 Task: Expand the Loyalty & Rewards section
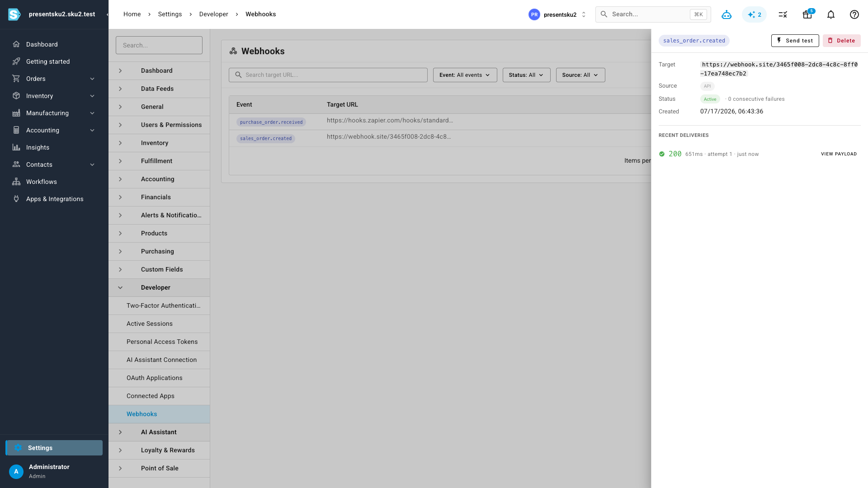(159, 450)
